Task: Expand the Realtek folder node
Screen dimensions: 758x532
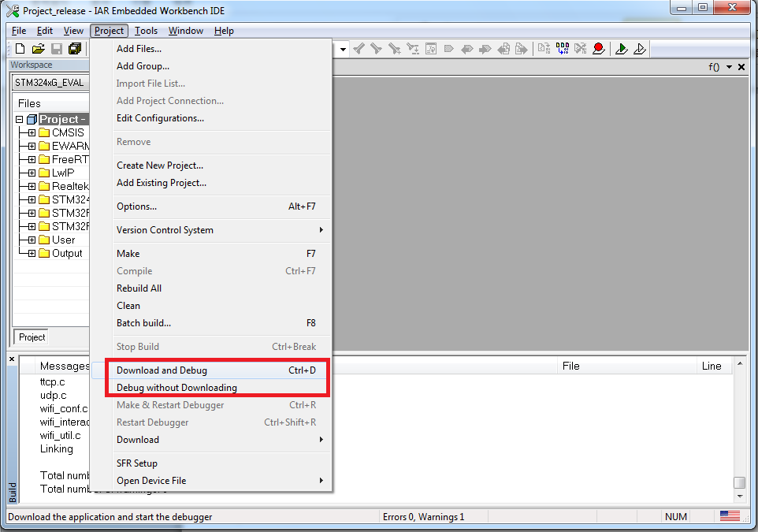Action: 32,186
